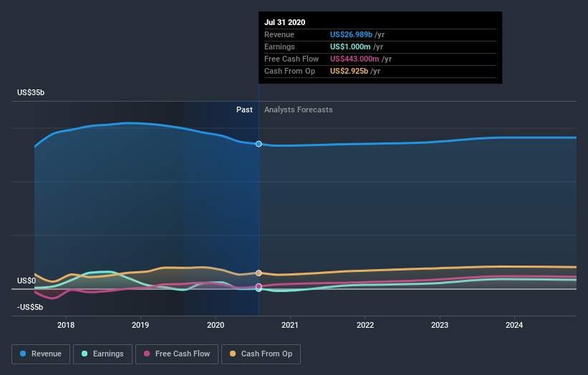Toggle the Free Cash Flow legend button

(x=177, y=354)
